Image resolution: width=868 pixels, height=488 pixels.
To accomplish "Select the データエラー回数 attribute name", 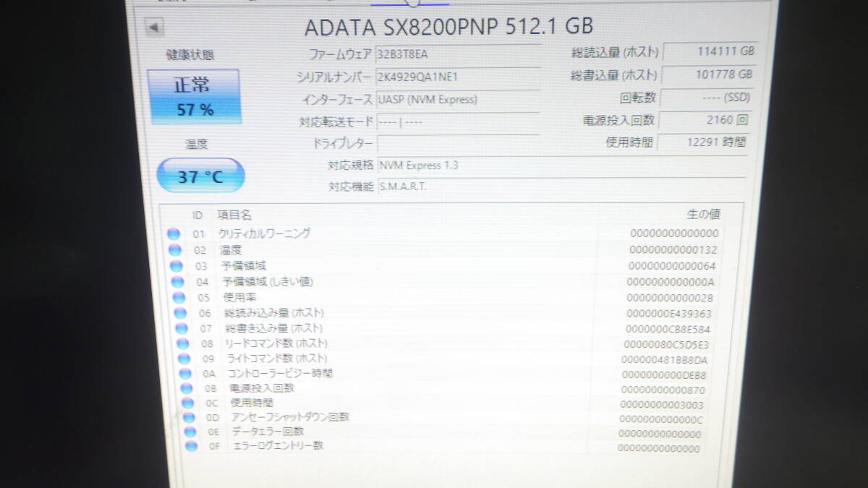I will pos(268,432).
